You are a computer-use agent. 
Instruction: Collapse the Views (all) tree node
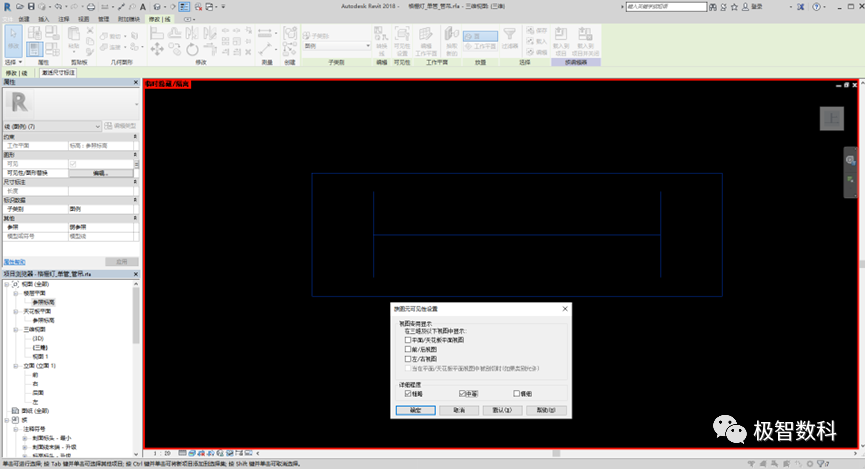tap(7, 284)
